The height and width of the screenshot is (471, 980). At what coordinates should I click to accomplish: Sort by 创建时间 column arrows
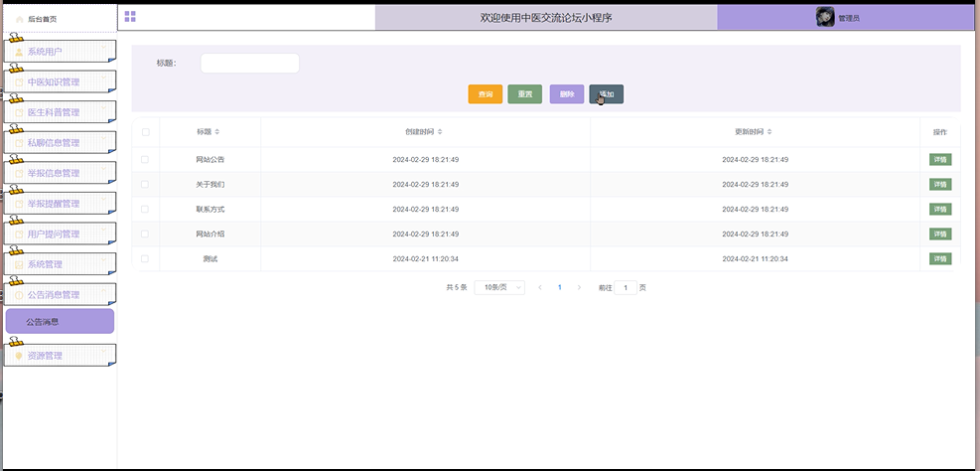click(x=440, y=132)
